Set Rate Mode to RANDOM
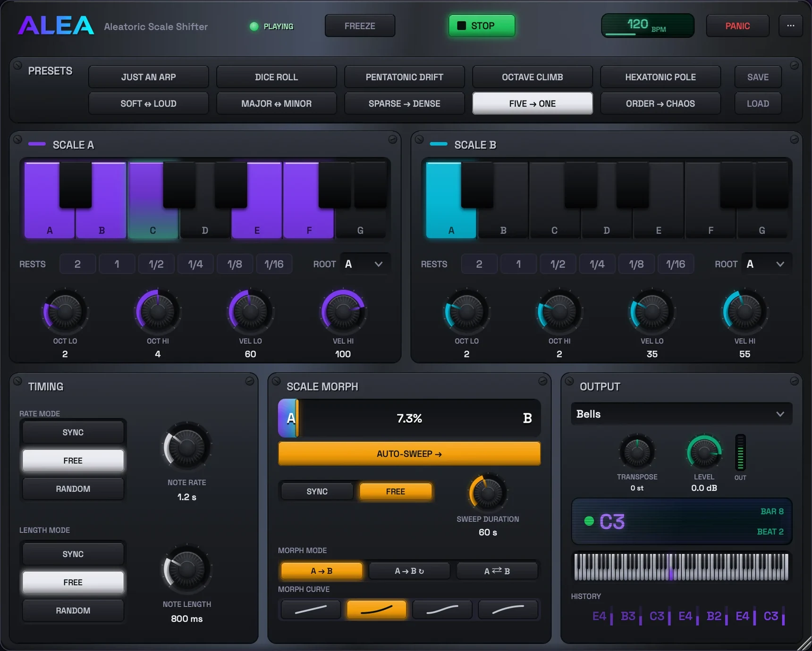Viewport: 812px width, 651px height. pos(73,489)
